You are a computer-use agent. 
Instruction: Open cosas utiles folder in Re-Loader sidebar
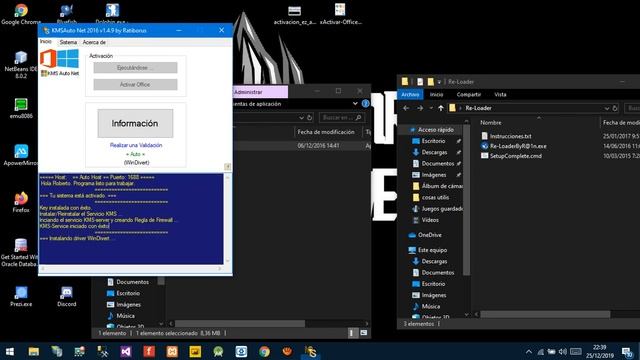click(x=431, y=197)
